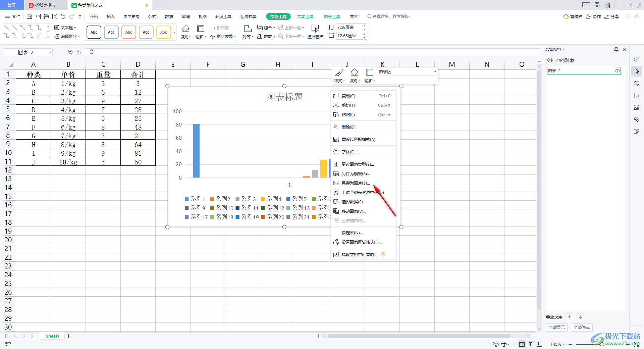Click the search commands box 查找命令

tap(388, 16)
